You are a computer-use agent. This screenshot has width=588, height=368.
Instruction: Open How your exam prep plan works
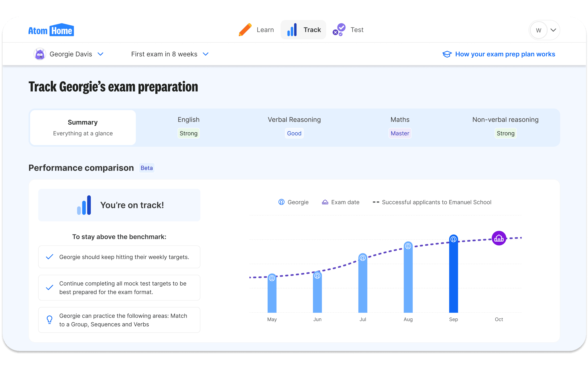coord(505,54)
